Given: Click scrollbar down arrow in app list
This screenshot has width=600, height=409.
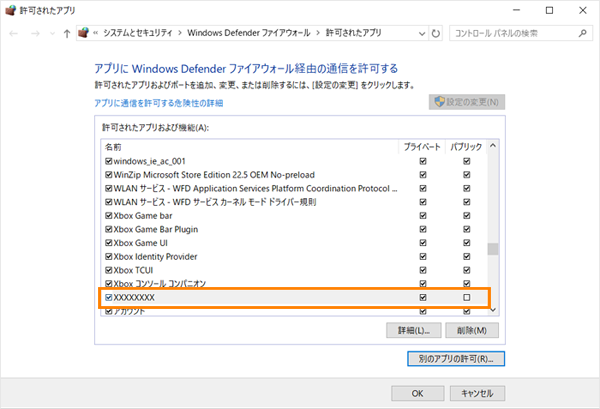Looking at the screenshot, I should pyautogui.click(x=493, y=310).
